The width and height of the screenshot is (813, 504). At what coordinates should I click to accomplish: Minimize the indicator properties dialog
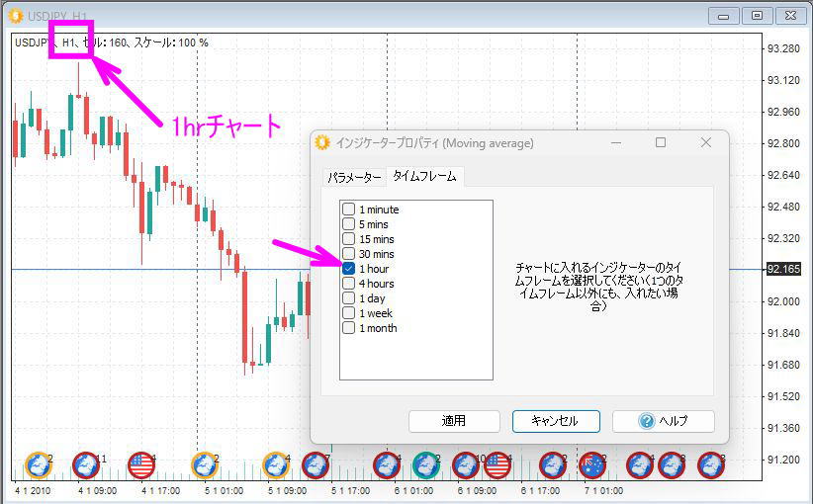click(616, 142)
